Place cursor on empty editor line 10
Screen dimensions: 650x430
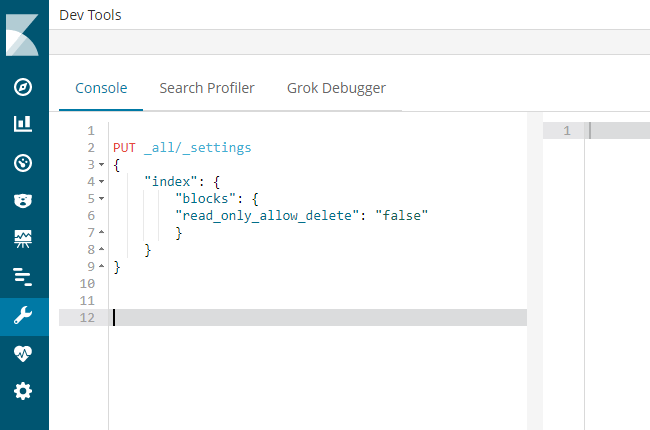click(318, 284)
